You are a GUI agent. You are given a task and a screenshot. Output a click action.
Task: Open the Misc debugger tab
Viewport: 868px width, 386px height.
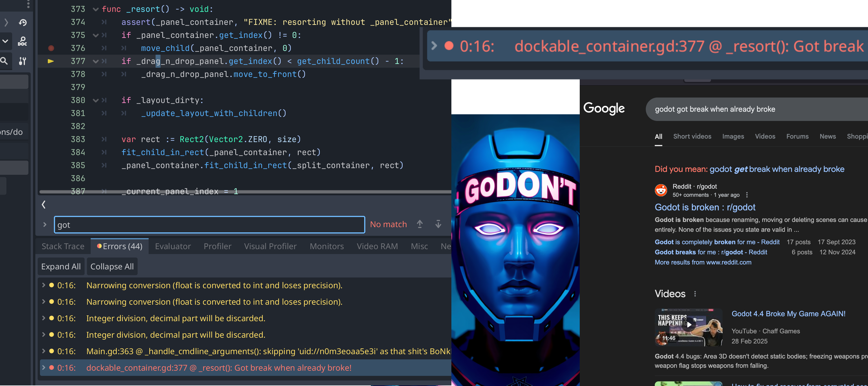(x=419, y=246)
